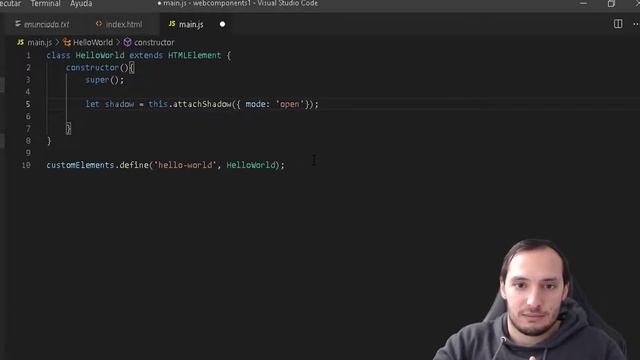640x360 pixels.
Task: Click the JS icon on main.js tab
Action: [x=172, y=24]
